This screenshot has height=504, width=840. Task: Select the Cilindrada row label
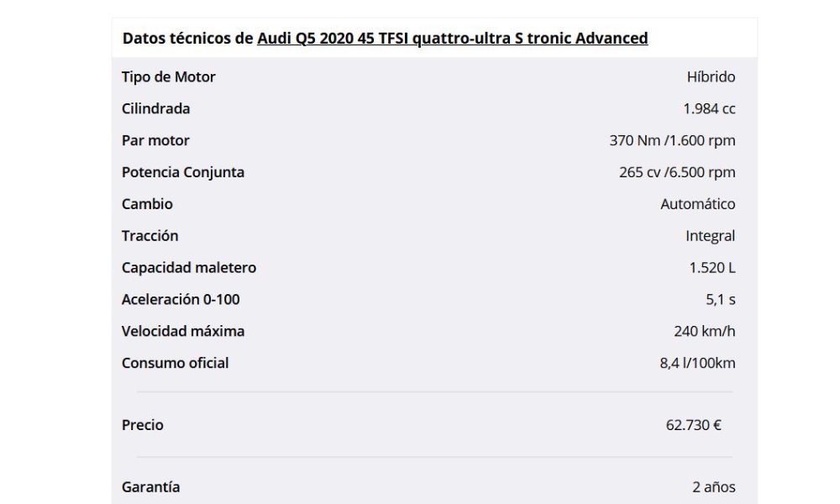(155, 108)
